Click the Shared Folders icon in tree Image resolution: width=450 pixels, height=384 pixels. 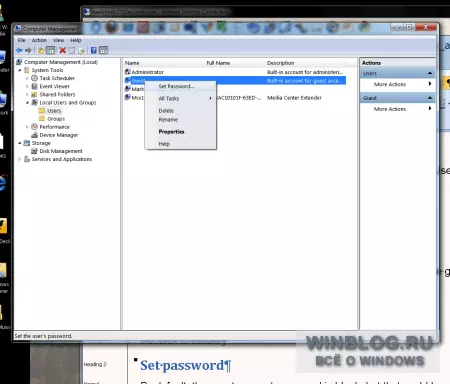(34, 94)
